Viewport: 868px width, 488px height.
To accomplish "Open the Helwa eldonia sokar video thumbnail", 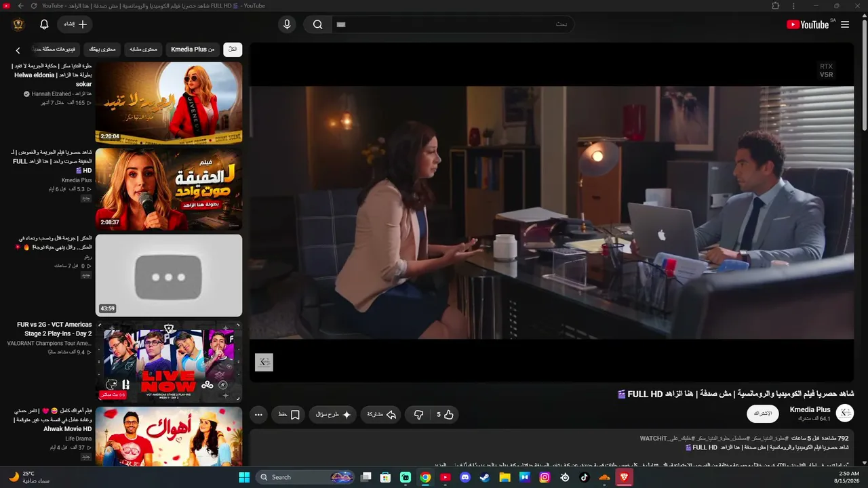I will point(169,103).
